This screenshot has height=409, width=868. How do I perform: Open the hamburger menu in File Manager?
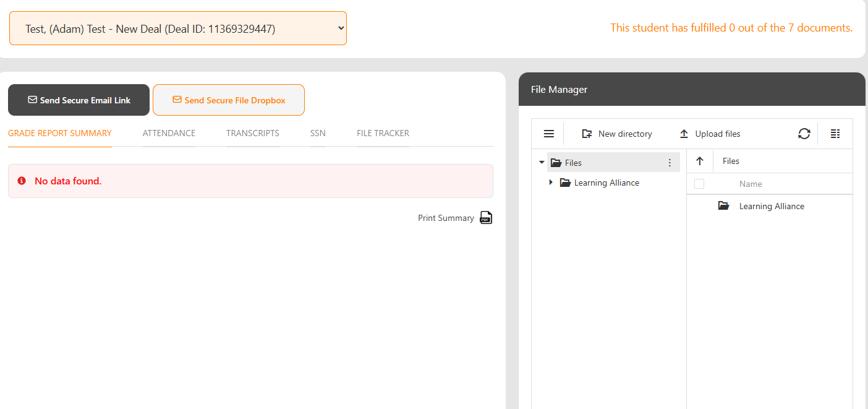pos(548,134)
